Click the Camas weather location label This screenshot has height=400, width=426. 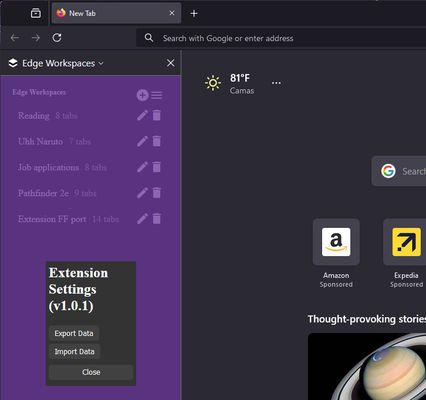tap(242, 91)
